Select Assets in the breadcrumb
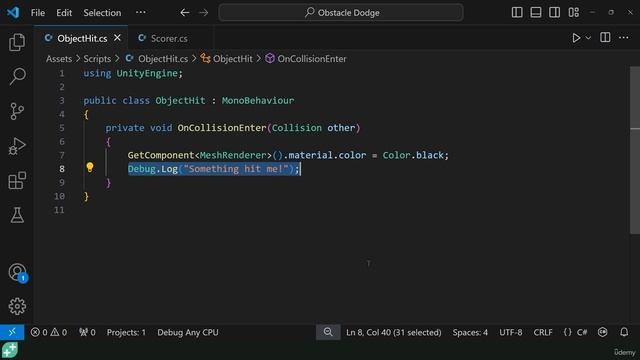The height and width of the screenshot is (360, 640). click(x=59, y=59)
